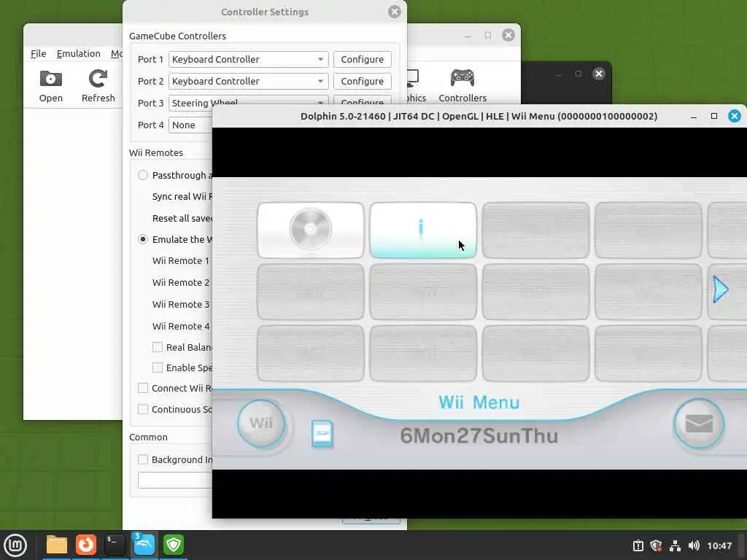Screen dimensions: 747x560
Task: Click the Controllers gamepad toolbar icon
Action: click(462, 86)
